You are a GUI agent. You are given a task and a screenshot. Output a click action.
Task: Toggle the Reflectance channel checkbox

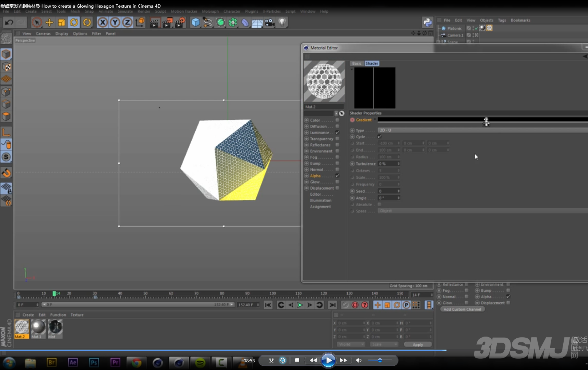click(337, 145)
